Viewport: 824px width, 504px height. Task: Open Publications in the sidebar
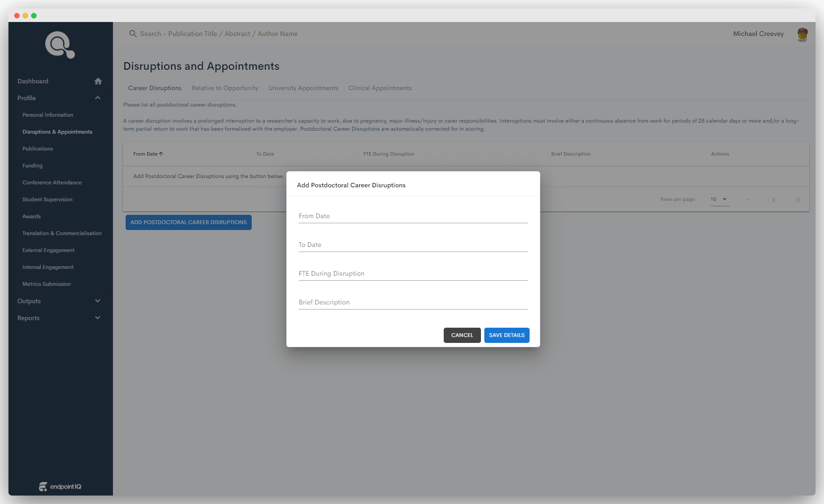(38, 149)
